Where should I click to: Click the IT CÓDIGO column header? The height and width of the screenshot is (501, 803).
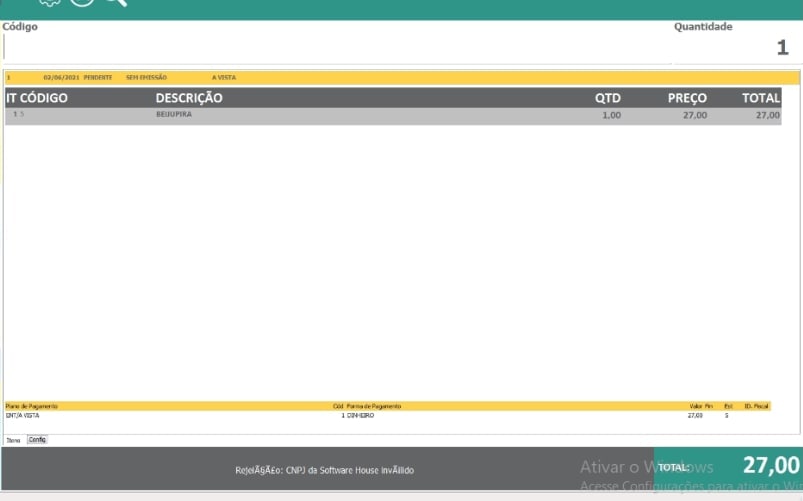(x=37, y=98)
